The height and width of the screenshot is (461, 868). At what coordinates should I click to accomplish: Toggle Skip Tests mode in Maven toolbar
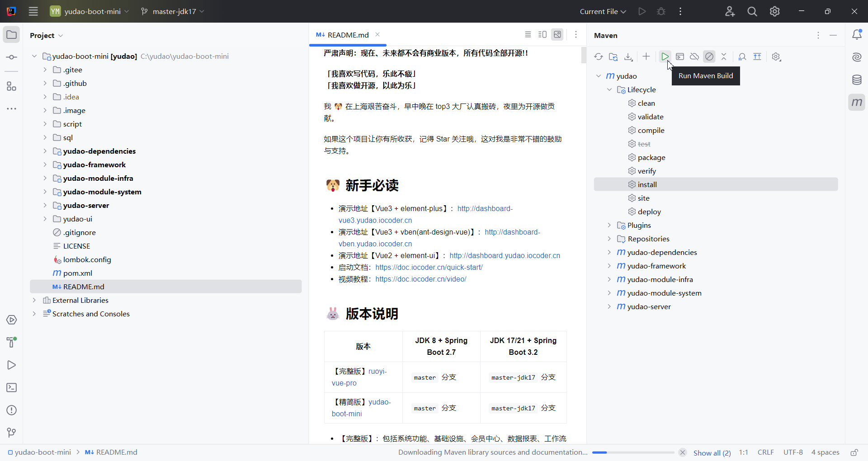point(709,56)
